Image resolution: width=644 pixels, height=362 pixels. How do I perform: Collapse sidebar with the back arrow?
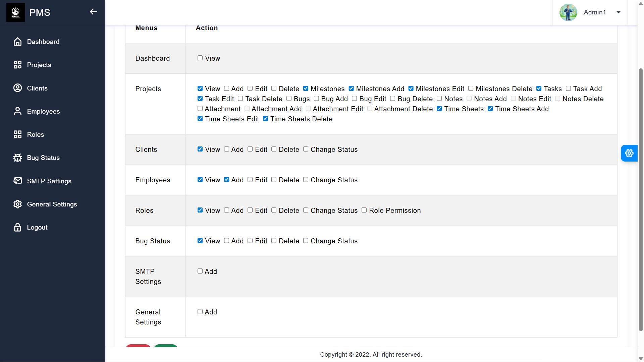click(93, 12)
